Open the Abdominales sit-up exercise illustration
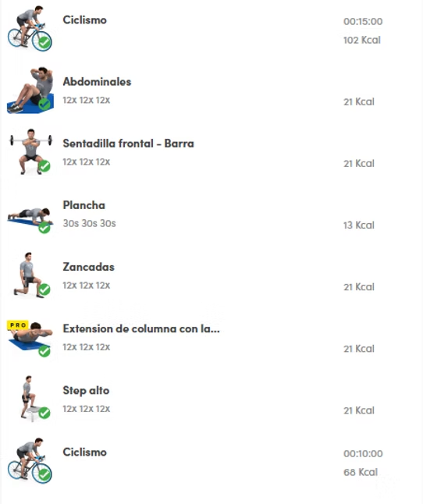The width and height of the screenshot is (423, 504). click(x=30, y=90)
